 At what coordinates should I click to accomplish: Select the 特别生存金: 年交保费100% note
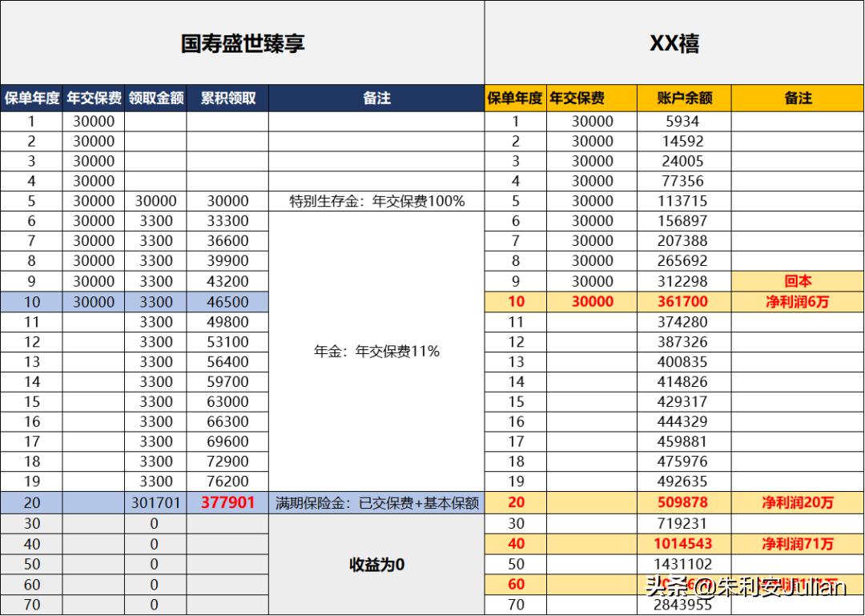376,200
